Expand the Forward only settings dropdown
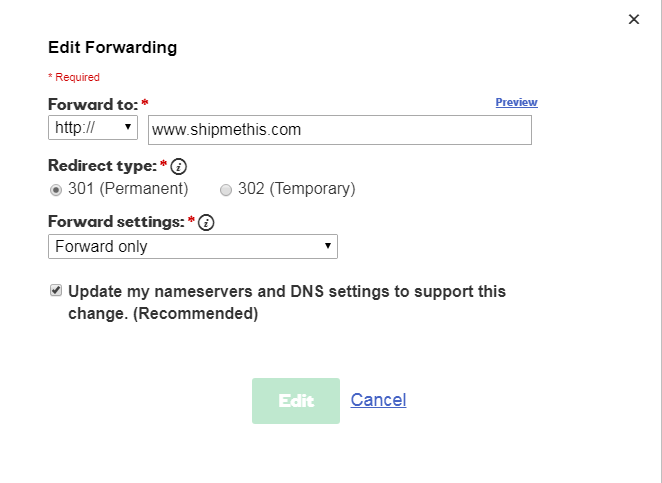662x483 pixels. [x=192, y=246]
